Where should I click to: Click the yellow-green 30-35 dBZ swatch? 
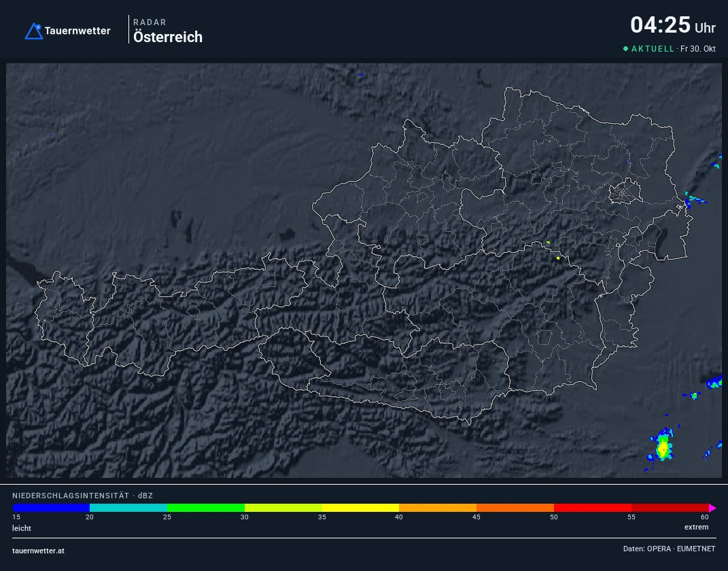[x=283, y=508]
